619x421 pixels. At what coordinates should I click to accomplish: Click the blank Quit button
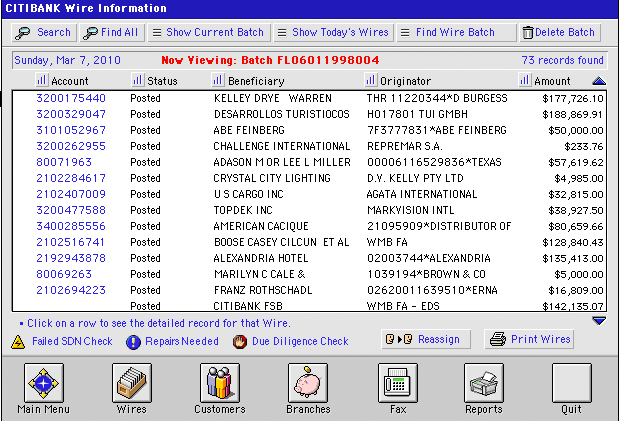(x=572, y=383)
